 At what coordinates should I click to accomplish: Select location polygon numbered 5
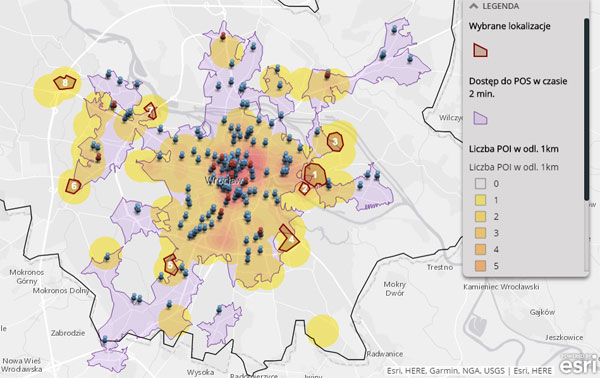point(170,265)
